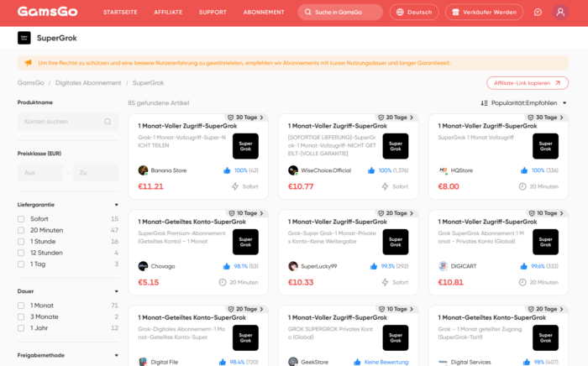Screen dimensions: 588x366
Task: Go to STARTSEITE in the nav
Action: pyautogui.click(x=120, y=13)
